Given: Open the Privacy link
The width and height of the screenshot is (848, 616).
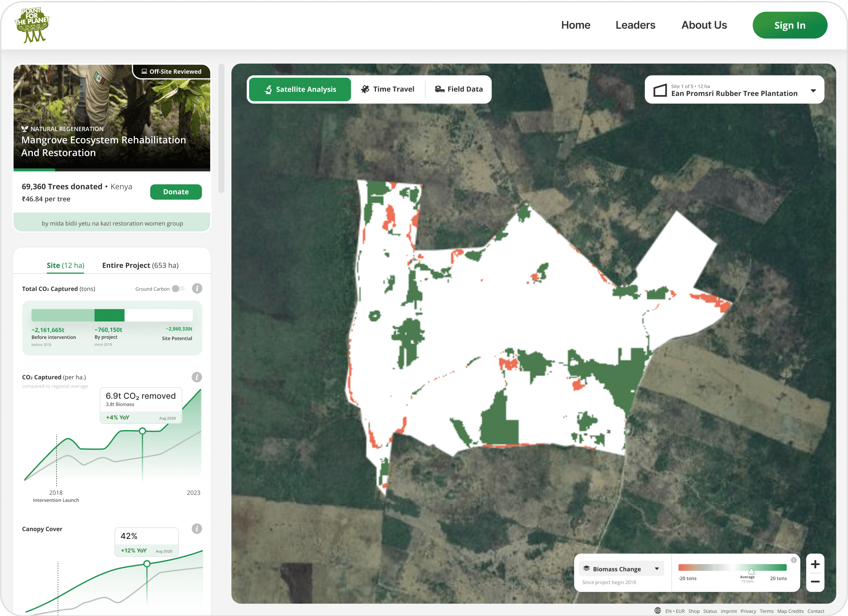Looking at the screenshot, I should pos(748,611).
